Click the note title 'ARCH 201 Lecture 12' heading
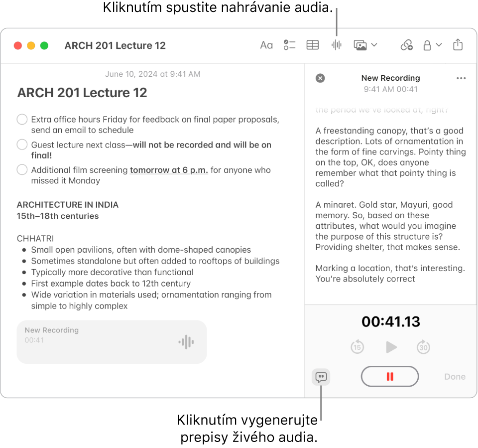 (82, 93)
